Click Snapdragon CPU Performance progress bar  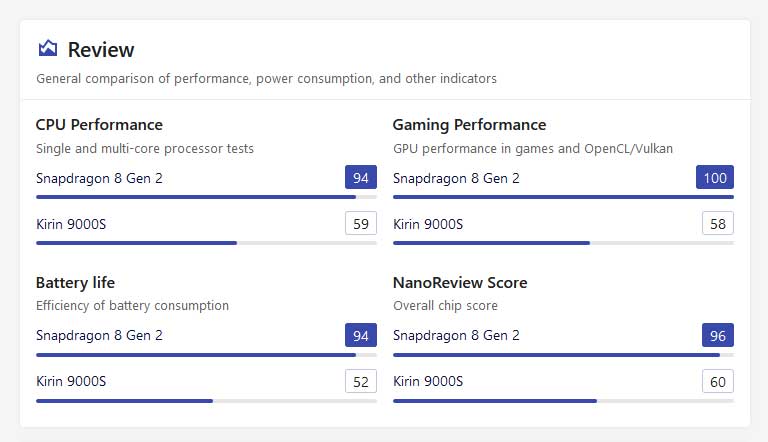click(x=206, y=197)
